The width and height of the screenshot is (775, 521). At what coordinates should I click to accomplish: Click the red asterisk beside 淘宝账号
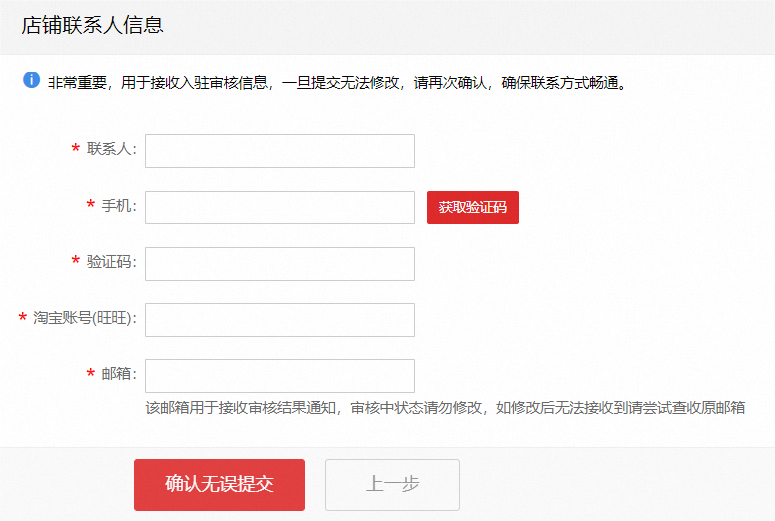[22, 317]
